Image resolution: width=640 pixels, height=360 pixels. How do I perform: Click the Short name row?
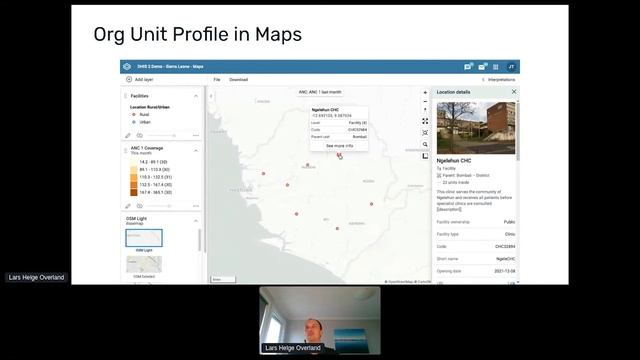pos(476,259)
